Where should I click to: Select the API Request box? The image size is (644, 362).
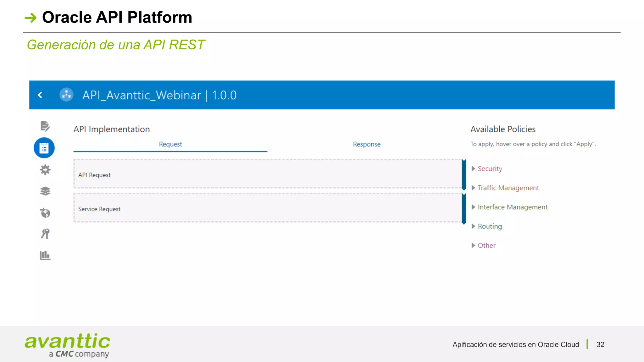coord(268,174)
